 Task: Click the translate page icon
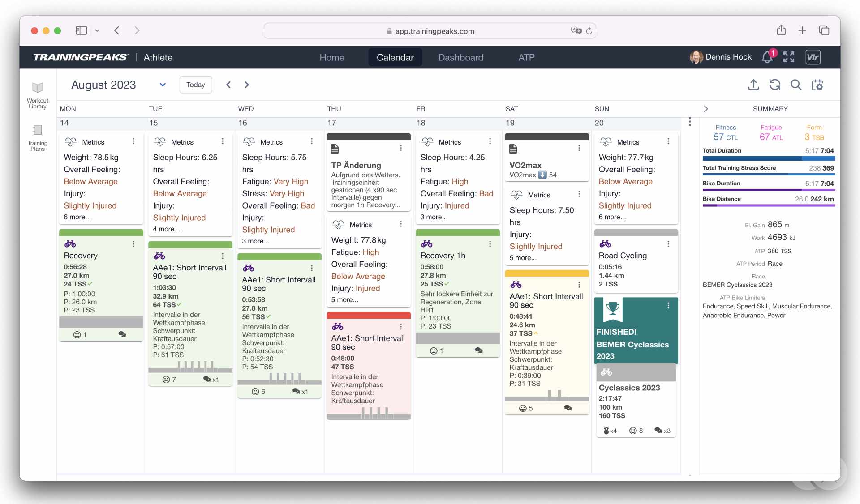[576, 30]
